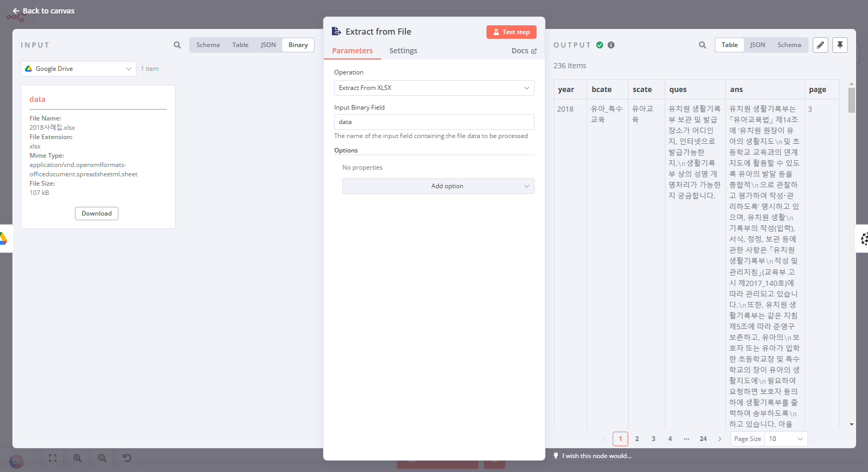Open the Settings tab
The image size is (868, 472).
(403, 51)
